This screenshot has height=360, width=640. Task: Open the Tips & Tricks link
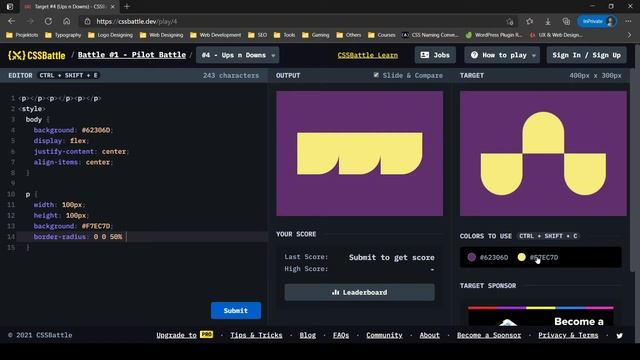(x=256, y=335)
